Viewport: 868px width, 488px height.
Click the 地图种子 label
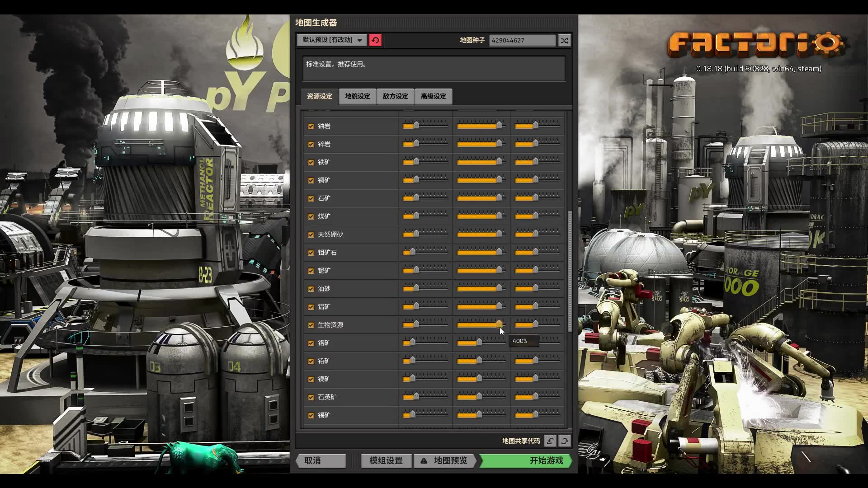472,40
